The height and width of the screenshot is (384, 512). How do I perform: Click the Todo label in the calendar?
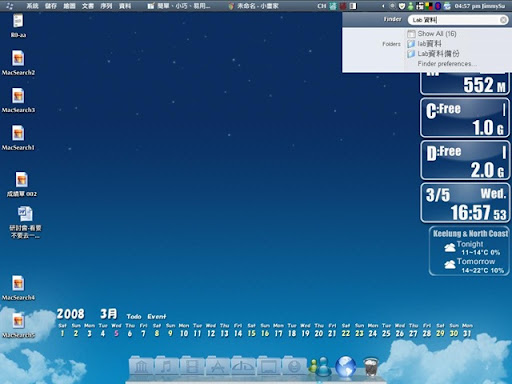(x=134, y=316)
